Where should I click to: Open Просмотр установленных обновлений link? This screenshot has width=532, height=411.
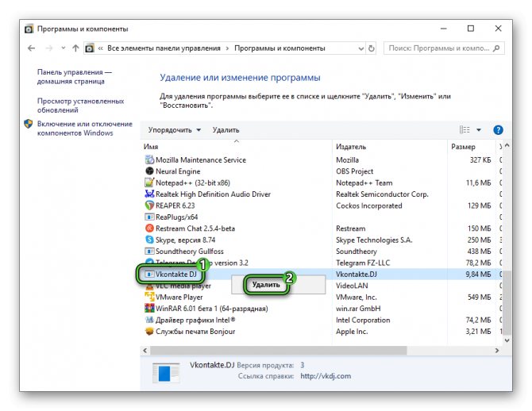click(x=80, y=106)
